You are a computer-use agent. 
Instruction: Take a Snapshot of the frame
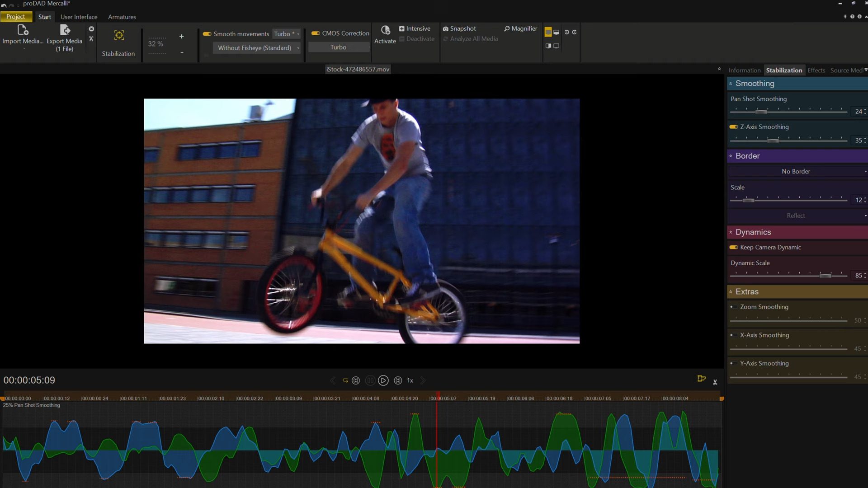[x=459, y=28]
